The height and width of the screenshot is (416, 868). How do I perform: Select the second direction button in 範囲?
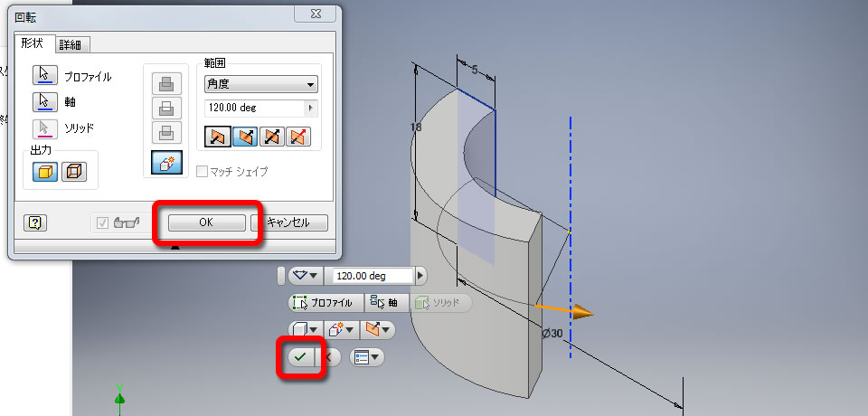tap(245, 137)
